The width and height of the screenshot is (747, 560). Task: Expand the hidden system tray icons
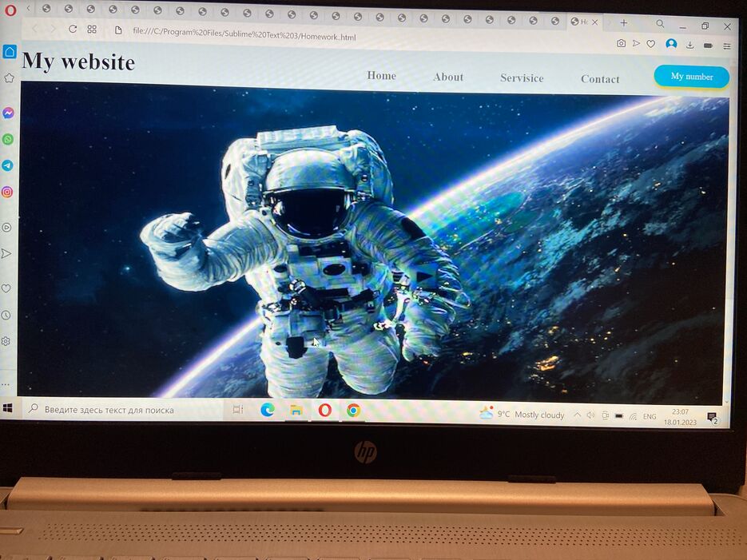click(577, 415)
